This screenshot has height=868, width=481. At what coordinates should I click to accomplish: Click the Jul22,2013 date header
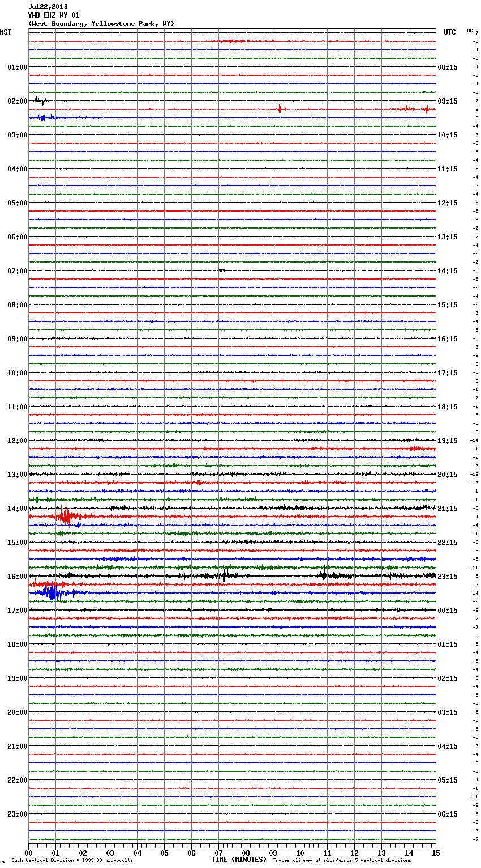click(48, 7)
